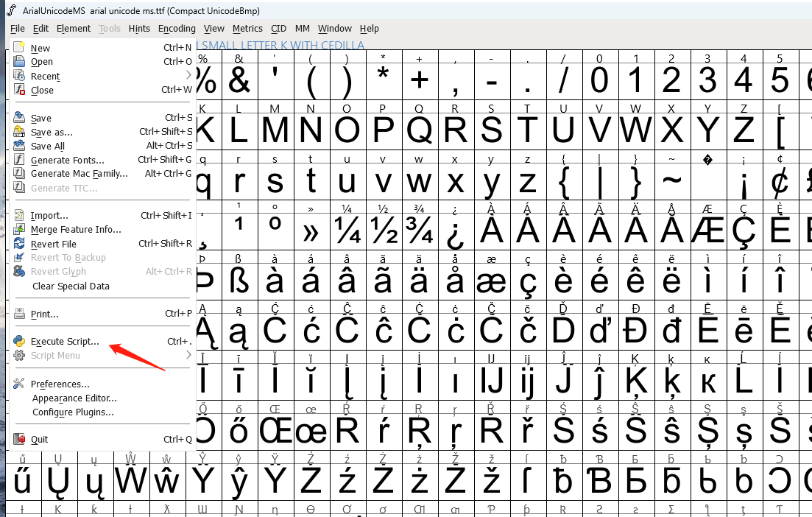
Task: Click the Print printer icon
Action: coord(19,314)
